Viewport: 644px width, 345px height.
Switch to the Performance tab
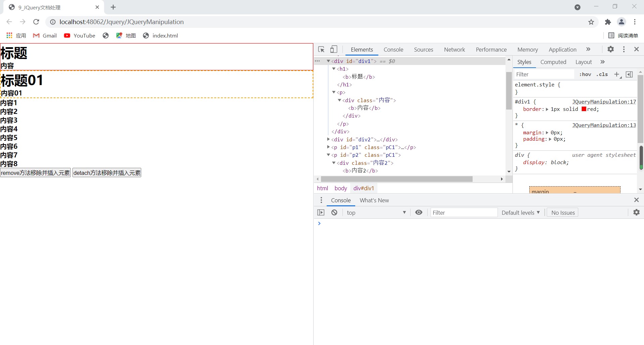(x=491, y=50)
